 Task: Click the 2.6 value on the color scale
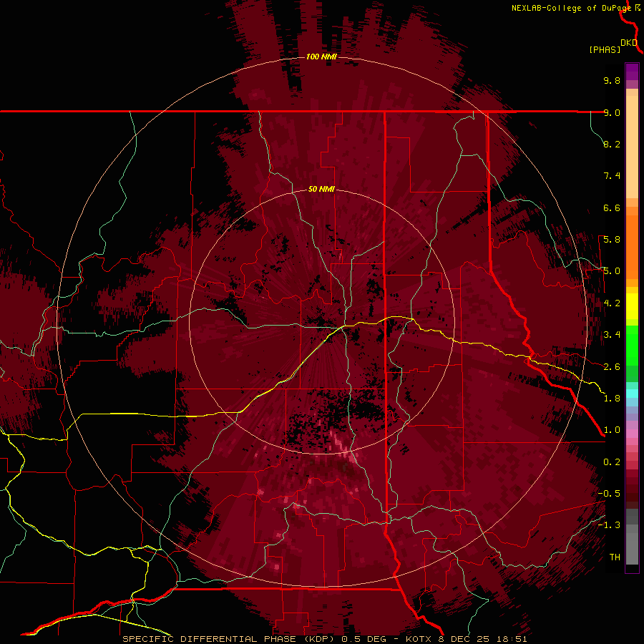pyautogui.click(x=612, y=367)
